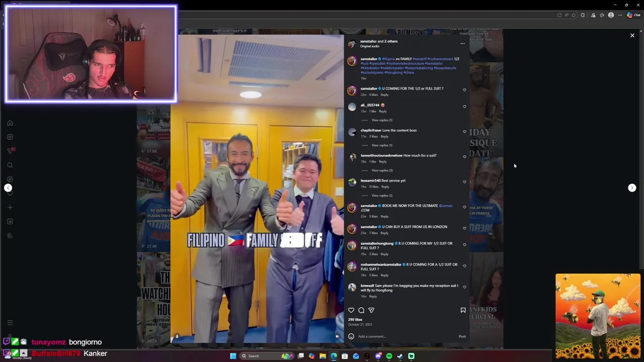Open dashboard chart icon in sidebar

pos(10,221)
